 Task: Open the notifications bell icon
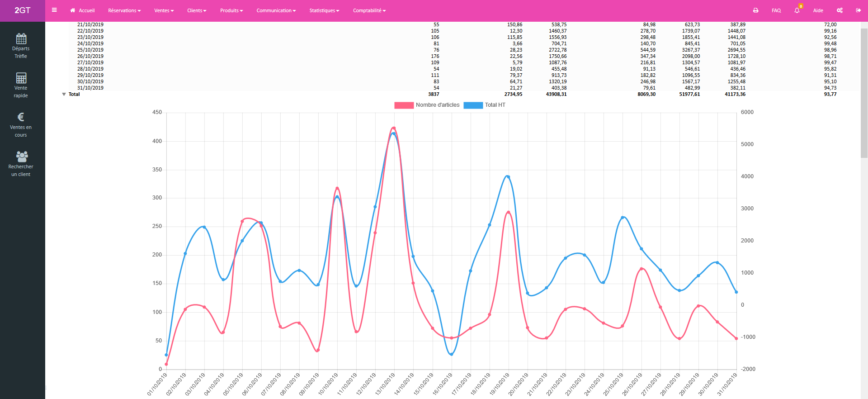click(797, 10)
